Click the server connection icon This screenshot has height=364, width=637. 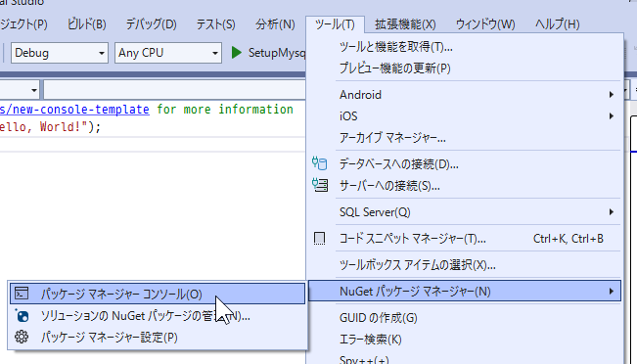(320, 185)
